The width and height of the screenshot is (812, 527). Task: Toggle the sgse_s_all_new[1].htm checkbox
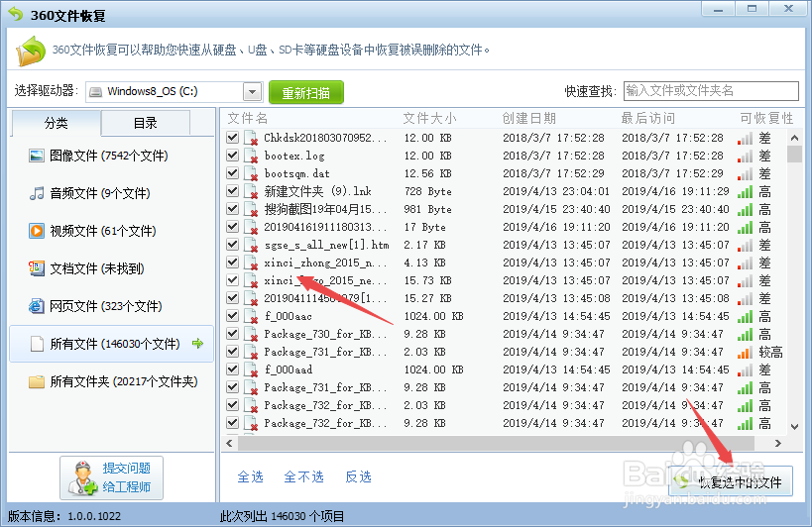233,244
